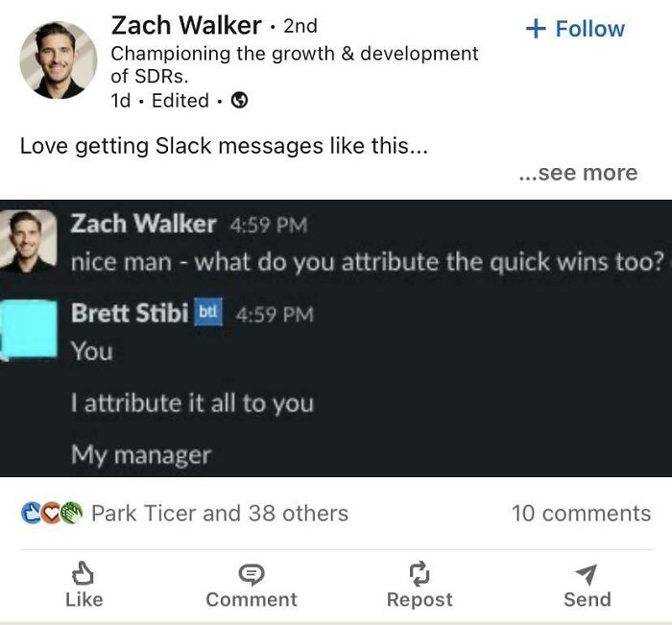Image resolution: width=672 pixels, height=625 pixels.
Task: Open Zach Walker's profile name link
Action: pyautogui.click(x=186, y=25)
